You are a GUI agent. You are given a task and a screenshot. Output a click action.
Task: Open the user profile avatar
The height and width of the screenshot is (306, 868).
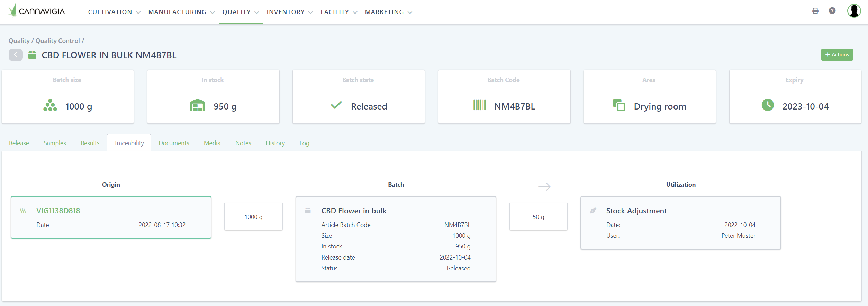[853, 11]
